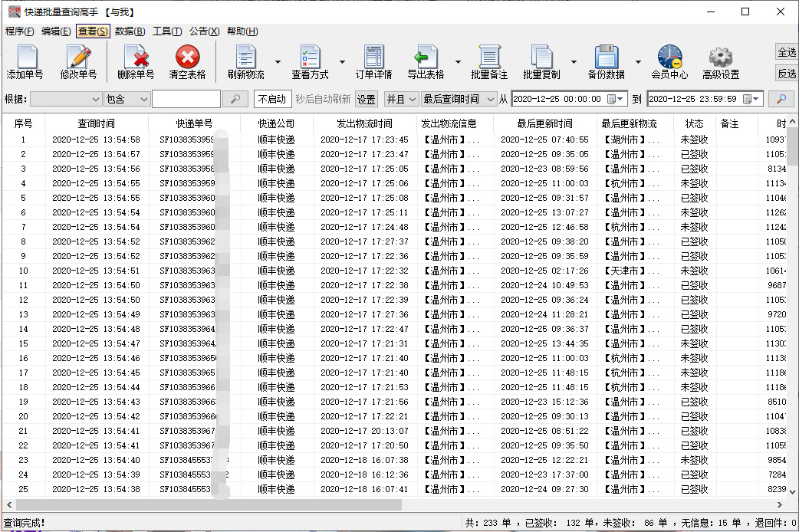Expand the 包含 condition dropdown
This screenshot has height=532, width=799.
click(126, 99)
